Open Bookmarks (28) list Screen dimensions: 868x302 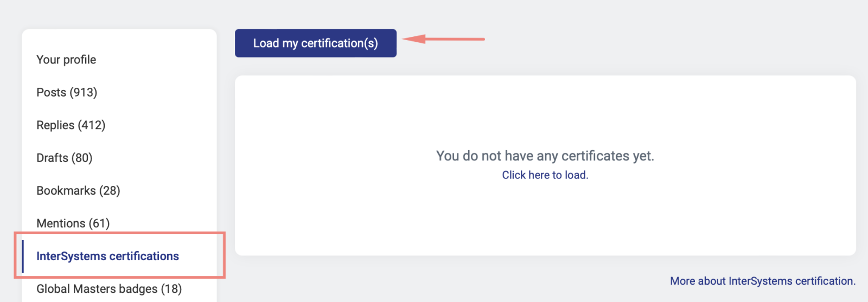pos(78,191)
